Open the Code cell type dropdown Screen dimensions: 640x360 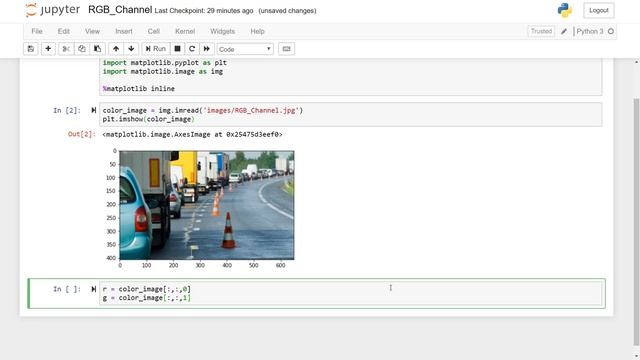tap(245, 49)
